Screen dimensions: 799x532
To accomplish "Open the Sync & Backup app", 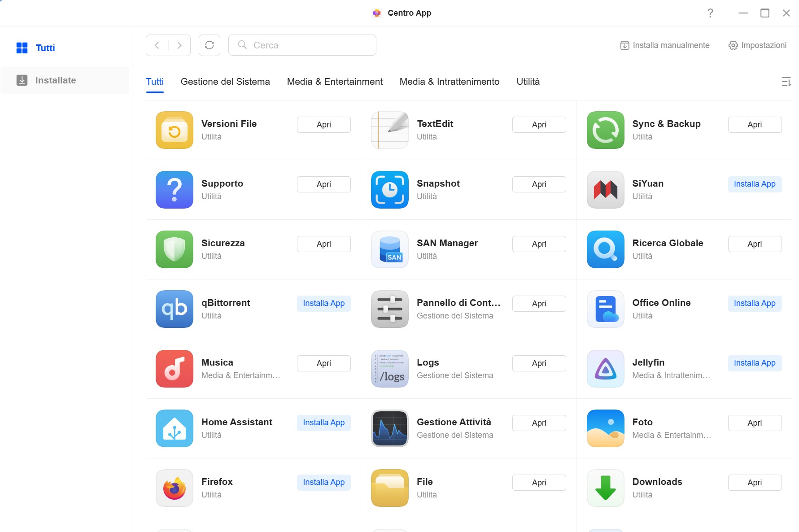I will [x=755, y=125].
